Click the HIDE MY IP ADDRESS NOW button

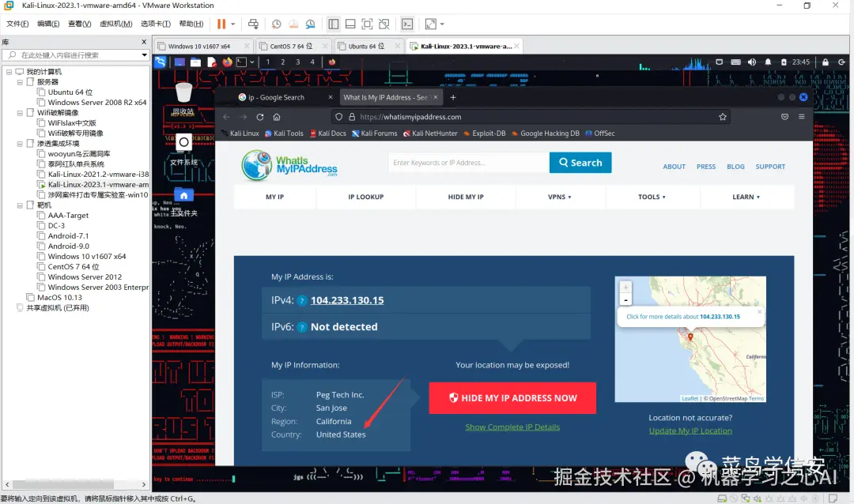tap(512, 398)
